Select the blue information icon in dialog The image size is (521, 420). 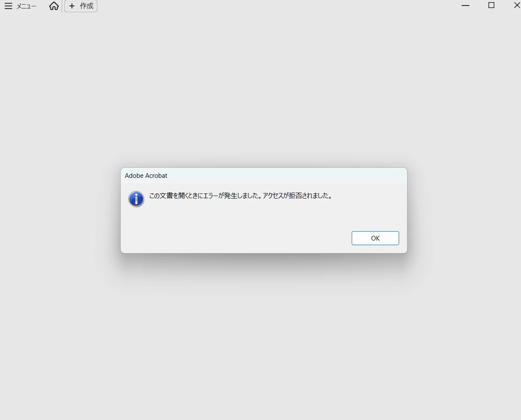136,199
